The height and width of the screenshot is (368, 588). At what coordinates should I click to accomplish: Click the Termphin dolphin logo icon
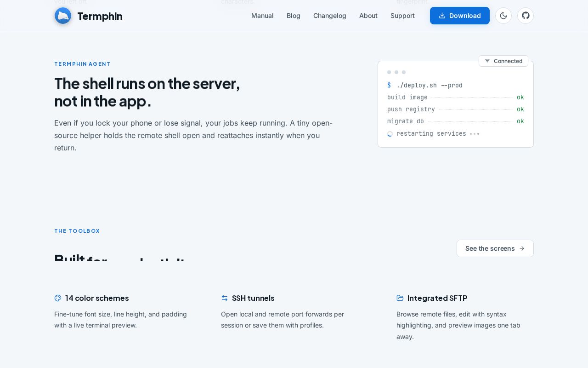point(63,16)
